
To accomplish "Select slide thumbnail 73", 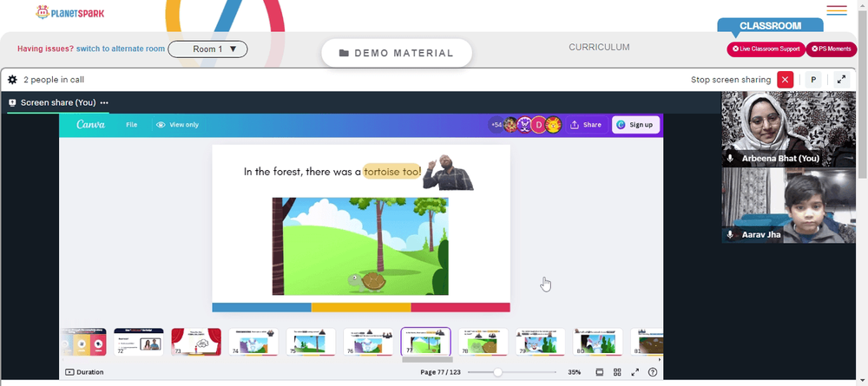I will [196, 342].
